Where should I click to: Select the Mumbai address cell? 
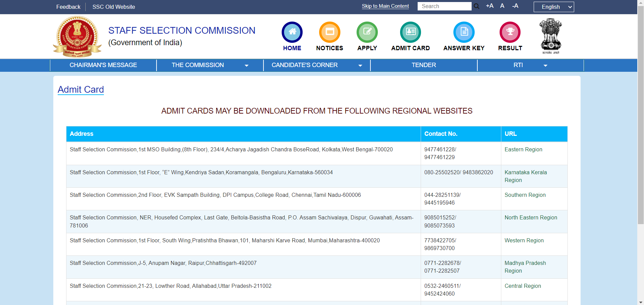244,244
